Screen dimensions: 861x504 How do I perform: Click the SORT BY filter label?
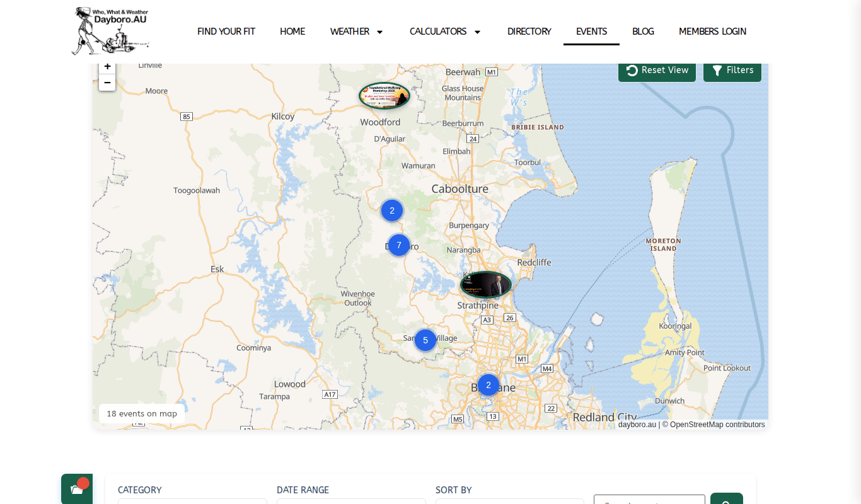click(454, 490)
